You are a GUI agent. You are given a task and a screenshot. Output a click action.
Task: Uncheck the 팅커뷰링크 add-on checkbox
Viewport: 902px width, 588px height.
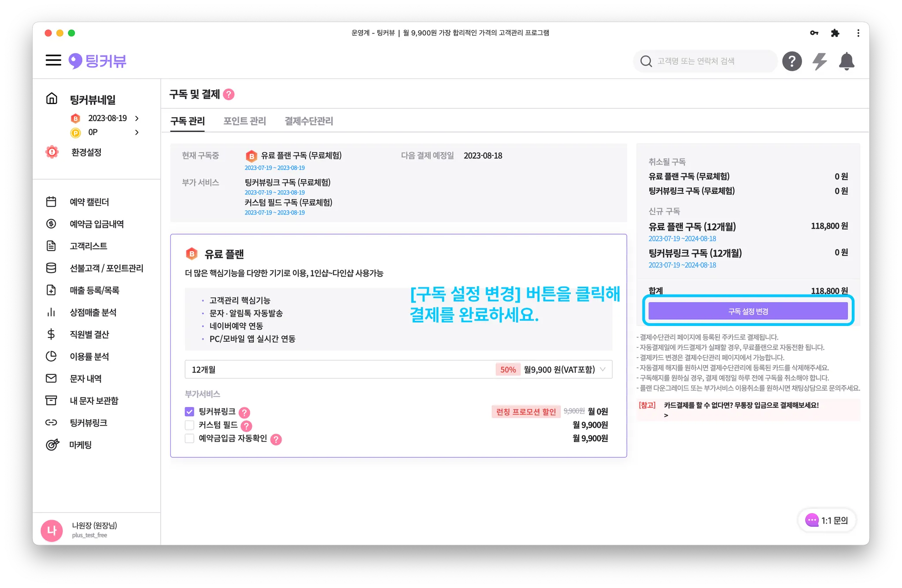[189, 411]
